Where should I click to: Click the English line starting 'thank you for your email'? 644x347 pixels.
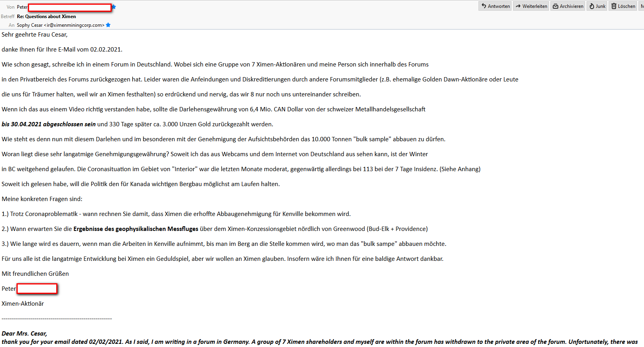pos(320,342)
